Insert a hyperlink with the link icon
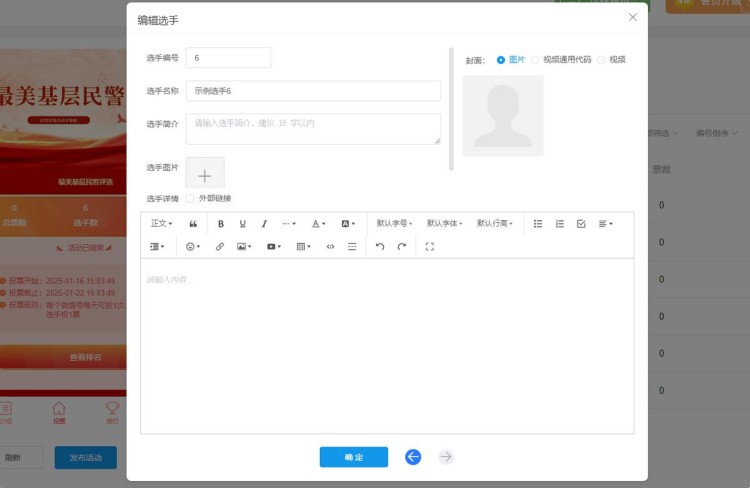This screenshot has height=488, width=750. (220, 246)
